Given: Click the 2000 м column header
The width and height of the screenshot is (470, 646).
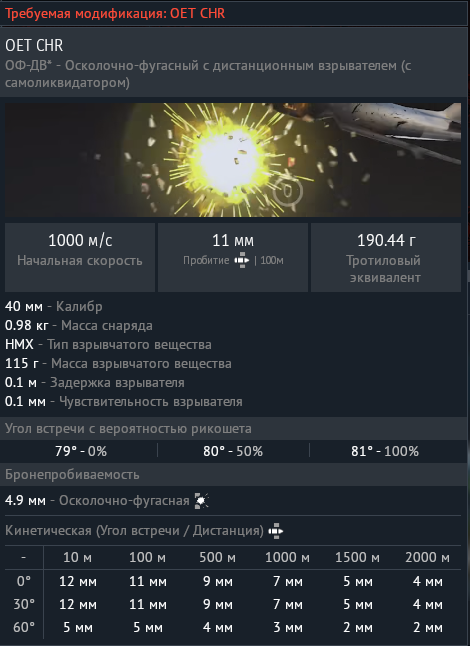Looking at the screenshot, I should pyautogui.click(x=427, y=557).
